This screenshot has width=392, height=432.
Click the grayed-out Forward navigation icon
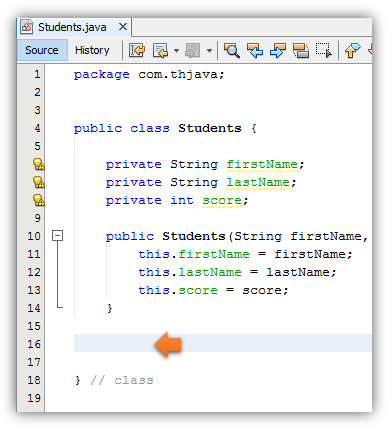click(193, 51)
